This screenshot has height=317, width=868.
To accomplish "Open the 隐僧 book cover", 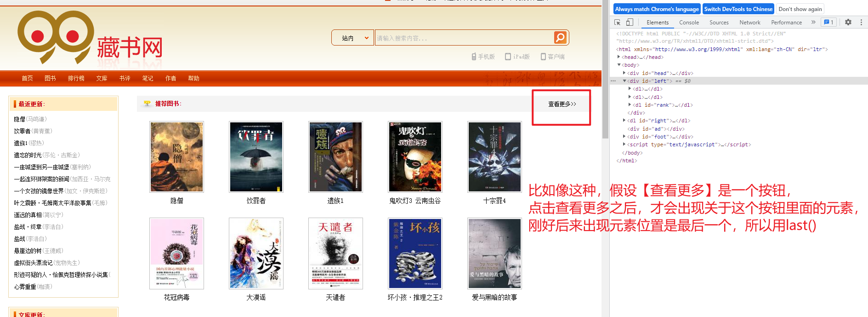I will 176,157.
